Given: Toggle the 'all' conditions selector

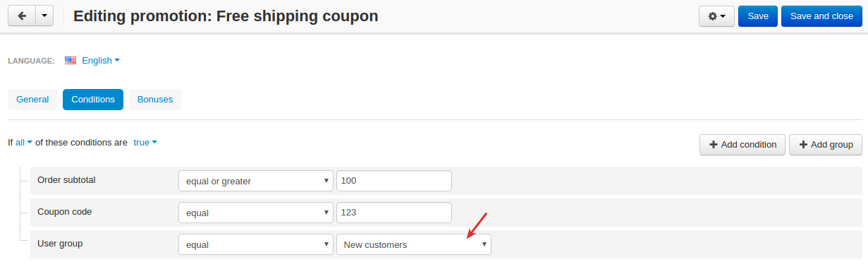Looking at the screenshot, I should tap(24, 142).
